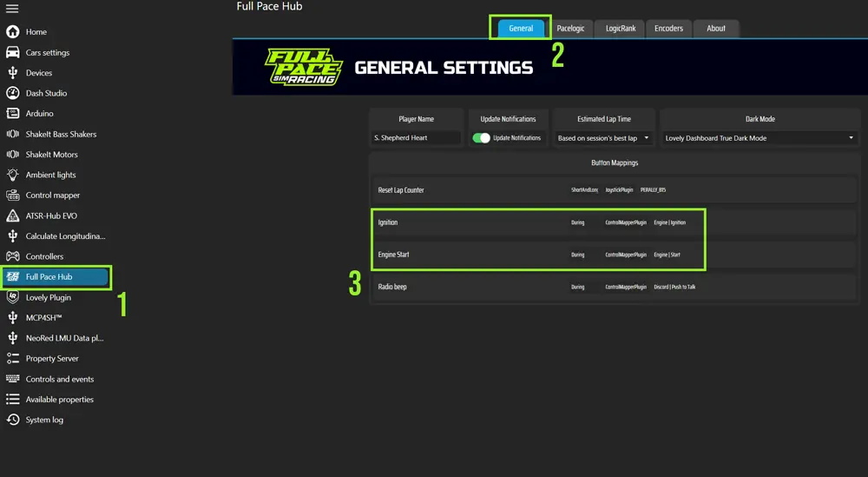Click 'During' in the Ignition row
The width and height of the screenshot is (868, 477).
pos(577,222)
